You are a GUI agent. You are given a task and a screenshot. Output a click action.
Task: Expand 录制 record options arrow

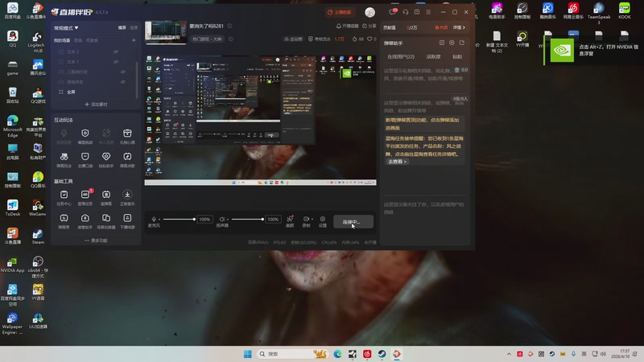(x=312, y=219)
